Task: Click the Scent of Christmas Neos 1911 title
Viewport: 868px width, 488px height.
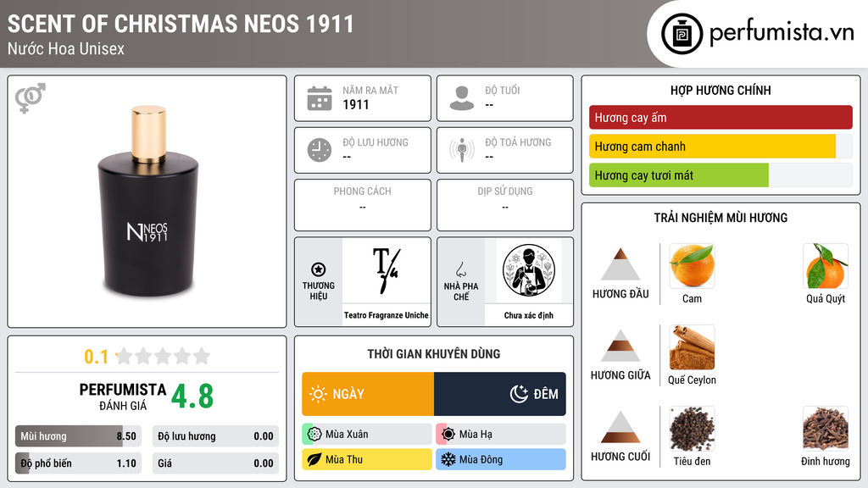Action: coord(181,24)
